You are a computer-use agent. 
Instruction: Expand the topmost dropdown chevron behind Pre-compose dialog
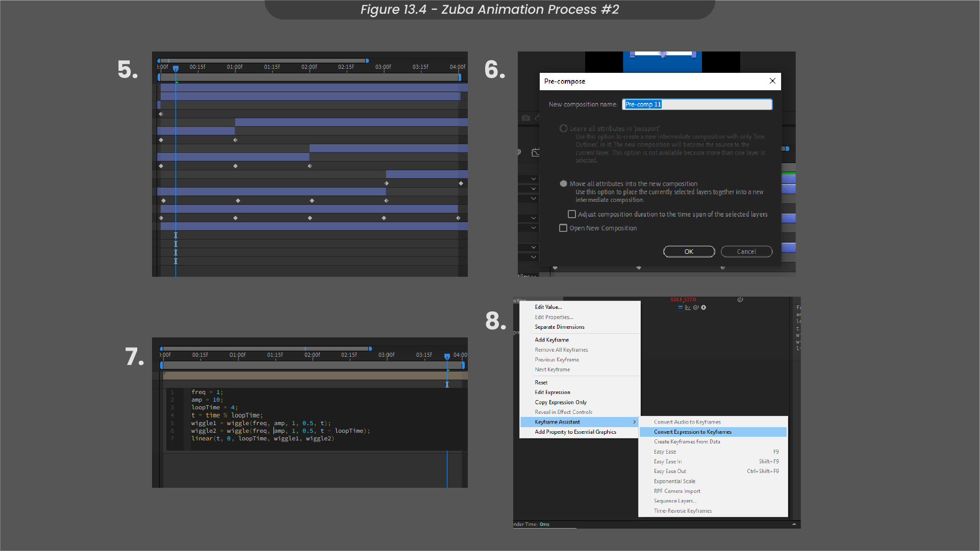point(534,179)
